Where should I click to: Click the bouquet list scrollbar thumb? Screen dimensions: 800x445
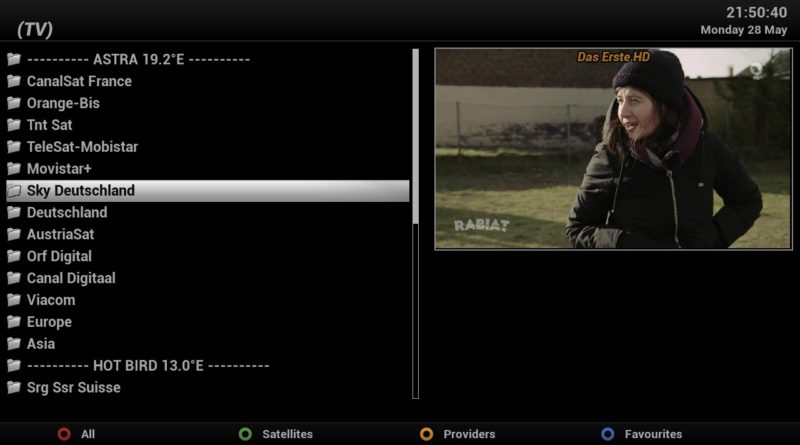point(415,136)
